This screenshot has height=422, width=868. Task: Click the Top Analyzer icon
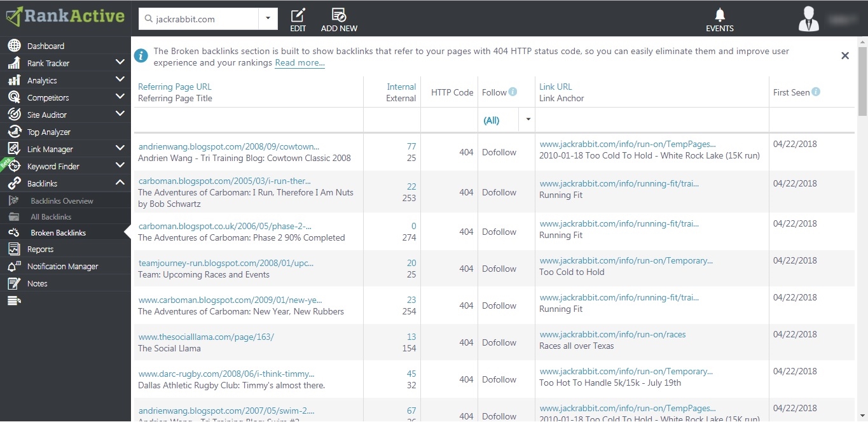click(x=14, y=132)
